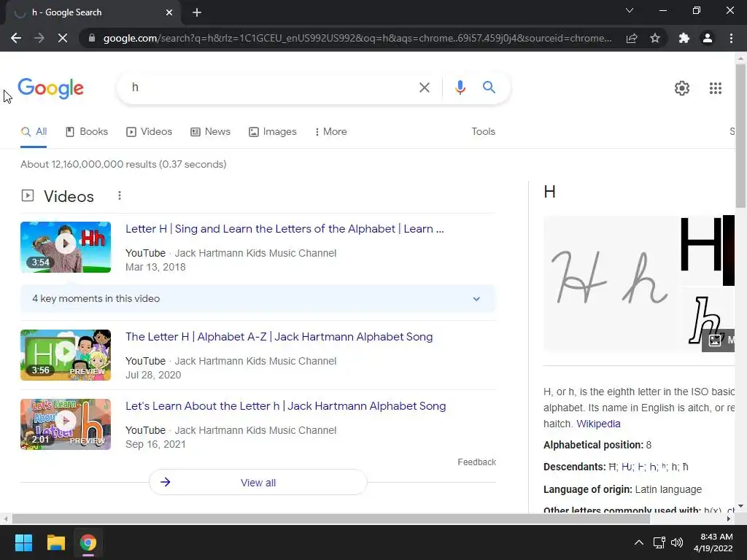Click the results count text
The height and width of the screenshot is (560, 747).
pos(123,165)
